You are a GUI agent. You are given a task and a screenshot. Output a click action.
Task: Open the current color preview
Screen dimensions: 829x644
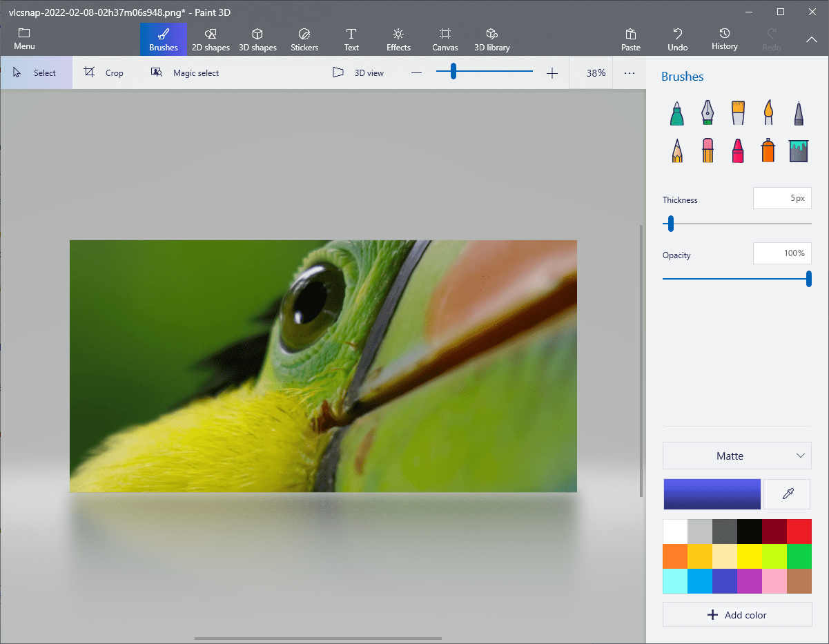(712, 494)
